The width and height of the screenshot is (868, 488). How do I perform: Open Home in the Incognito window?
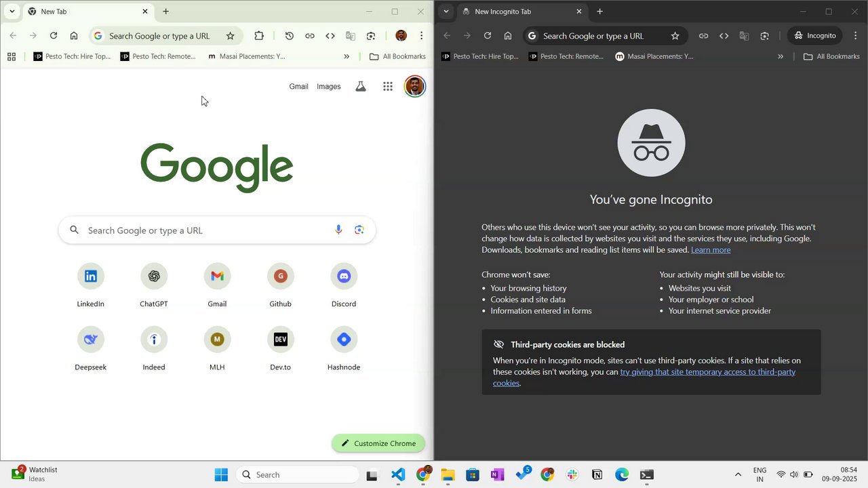[x=508, y=36]
